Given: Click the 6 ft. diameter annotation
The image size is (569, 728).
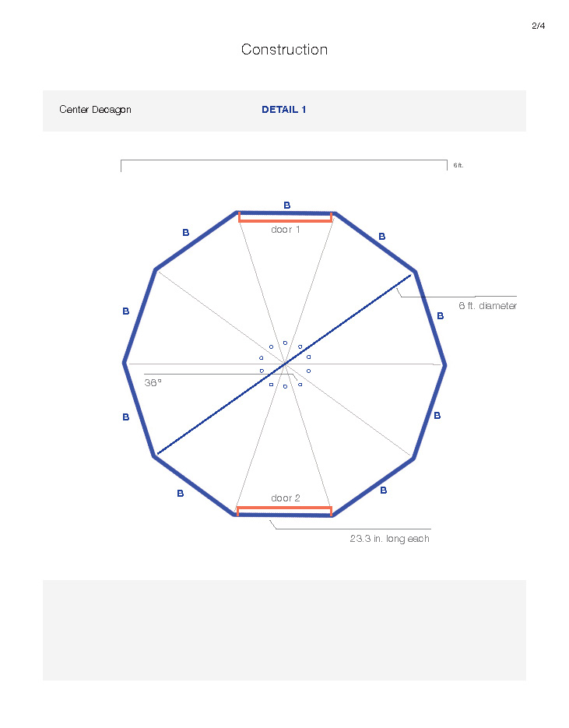Looking at the screenshot, I should click(x=487, y=305).
